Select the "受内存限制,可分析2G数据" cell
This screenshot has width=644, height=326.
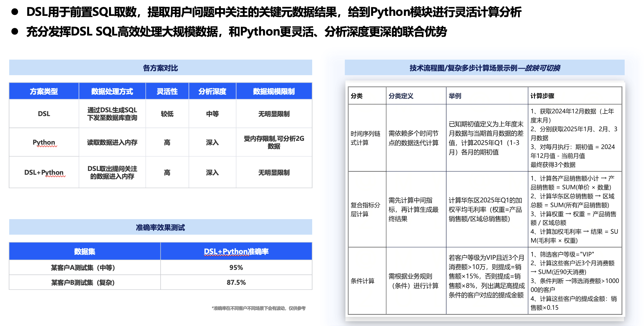click(274, 142)
